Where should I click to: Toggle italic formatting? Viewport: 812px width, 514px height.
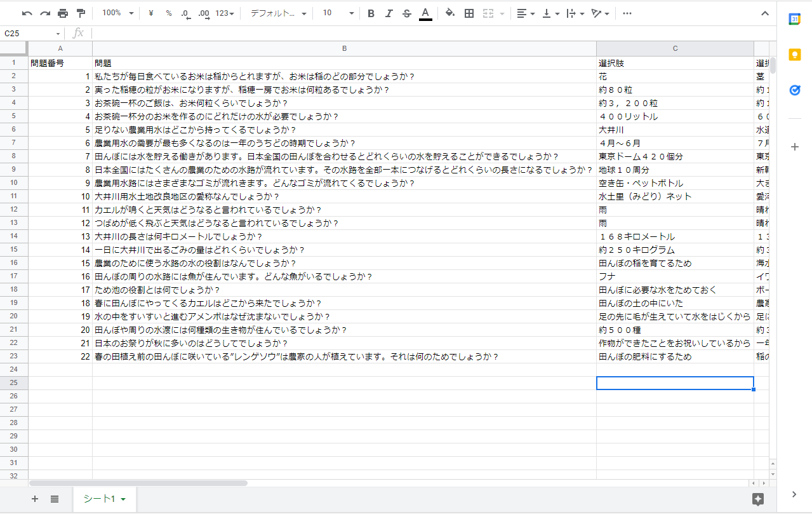[x=389, y=13]
